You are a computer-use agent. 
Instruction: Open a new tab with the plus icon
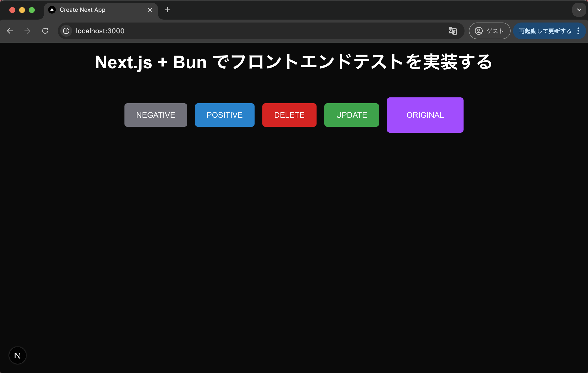click(x=168, y=10)
